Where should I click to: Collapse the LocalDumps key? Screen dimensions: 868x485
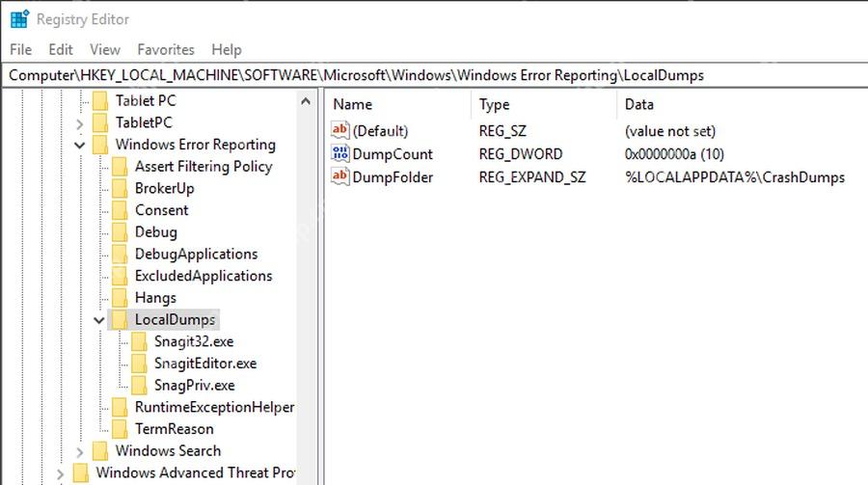coord(99,320)
